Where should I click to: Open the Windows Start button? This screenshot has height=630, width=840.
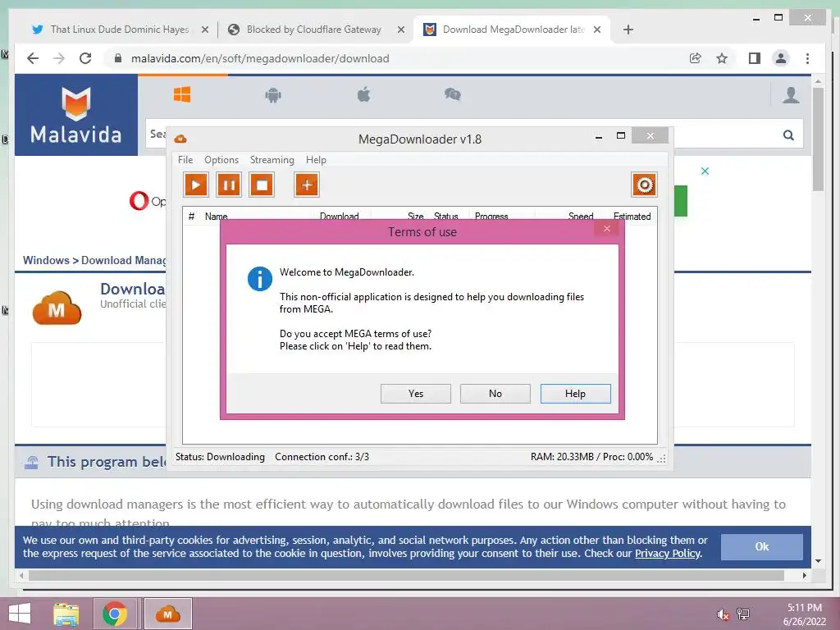pos(20,614)
